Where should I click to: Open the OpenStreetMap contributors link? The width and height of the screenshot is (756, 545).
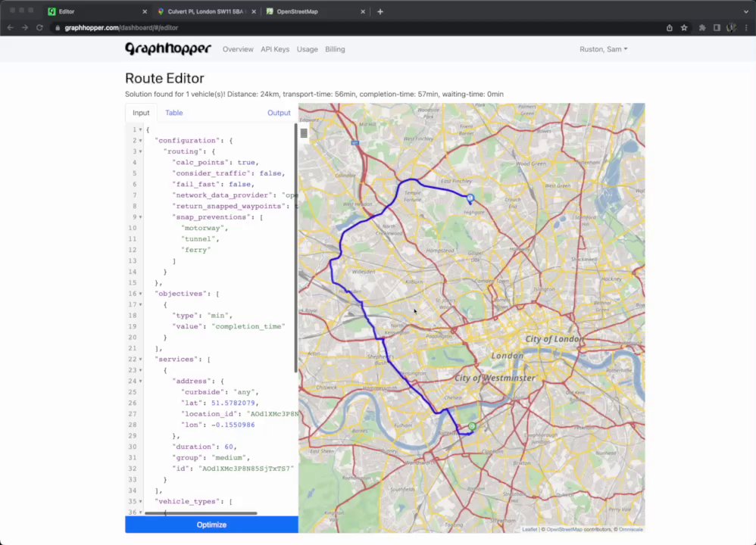click(x=564, y=529)
